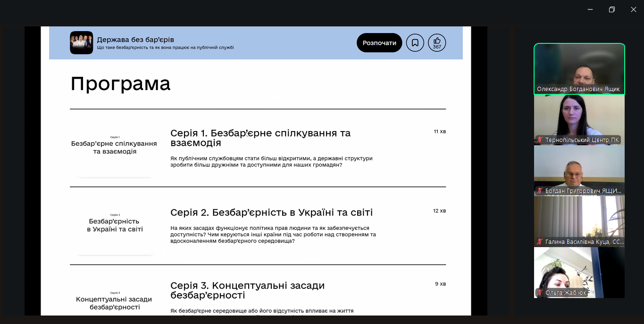The height and width of the screenshot is (324, 644).
Task: Open 'Серія 3. Концептуальні засади безбар'єрності' title
Action: 247,290
